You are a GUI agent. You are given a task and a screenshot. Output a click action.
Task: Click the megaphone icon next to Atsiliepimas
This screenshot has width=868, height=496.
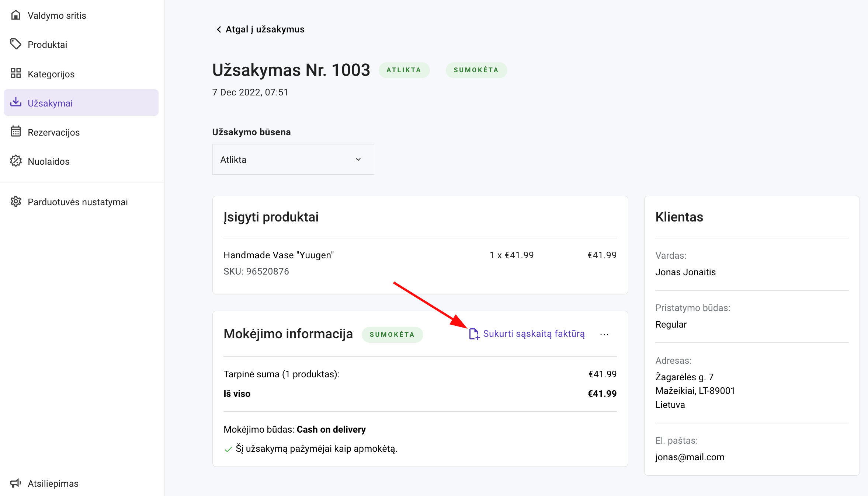15,483
